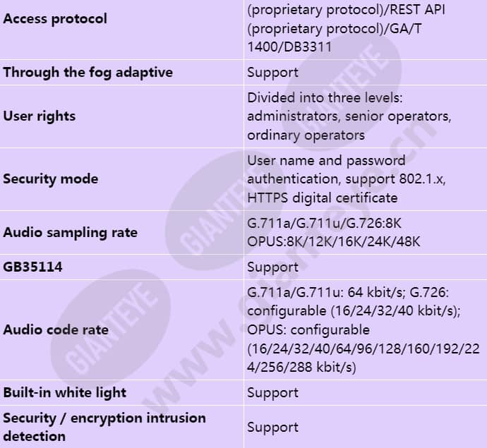Select Security / encryption intrusion detection label
The image size is (487, 448).
104,427
